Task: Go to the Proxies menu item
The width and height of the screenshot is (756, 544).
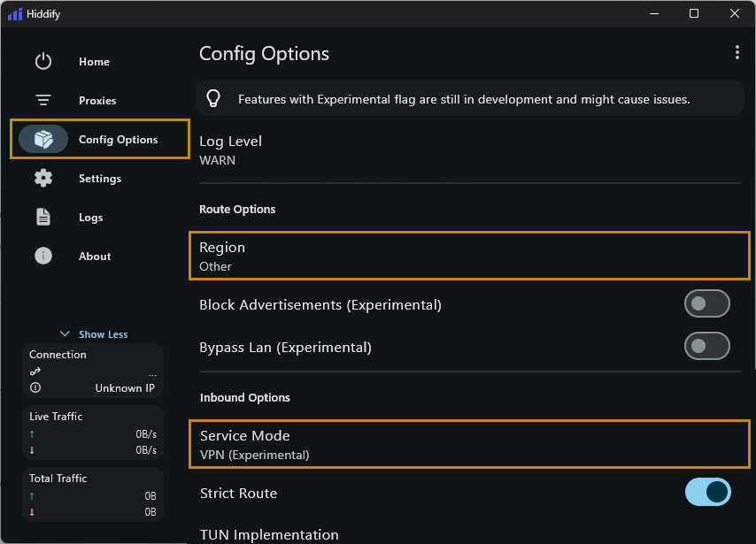Action: pos(97,101)
